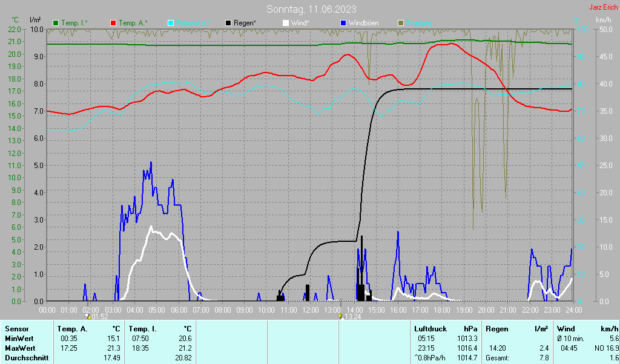The image size is (620, 364).
Task: Select the MaxWert row label
Action: coord(20,348)
